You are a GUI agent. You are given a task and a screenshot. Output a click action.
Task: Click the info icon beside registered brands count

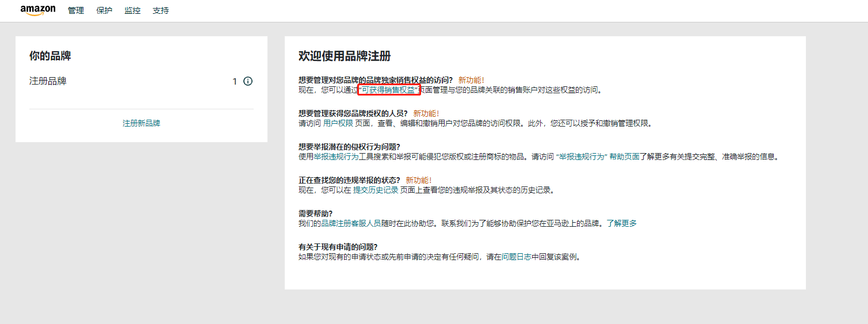click(x=248, y=81)
